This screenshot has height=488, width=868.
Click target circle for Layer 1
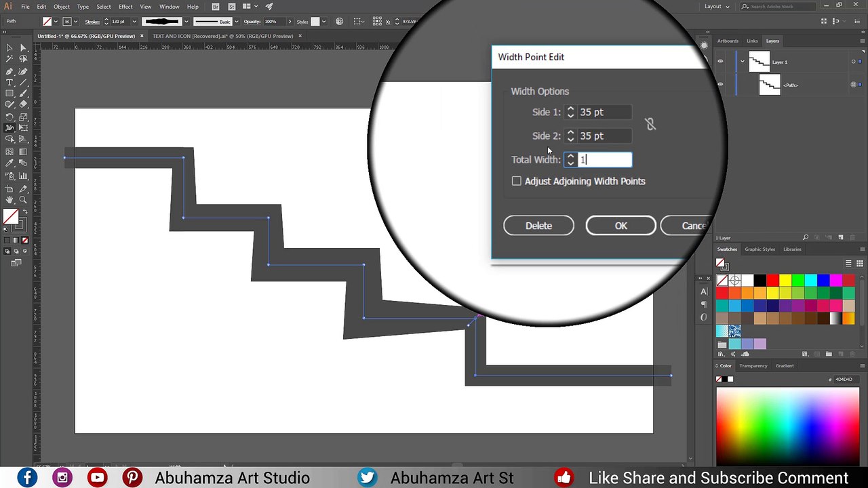coord(853,62)
